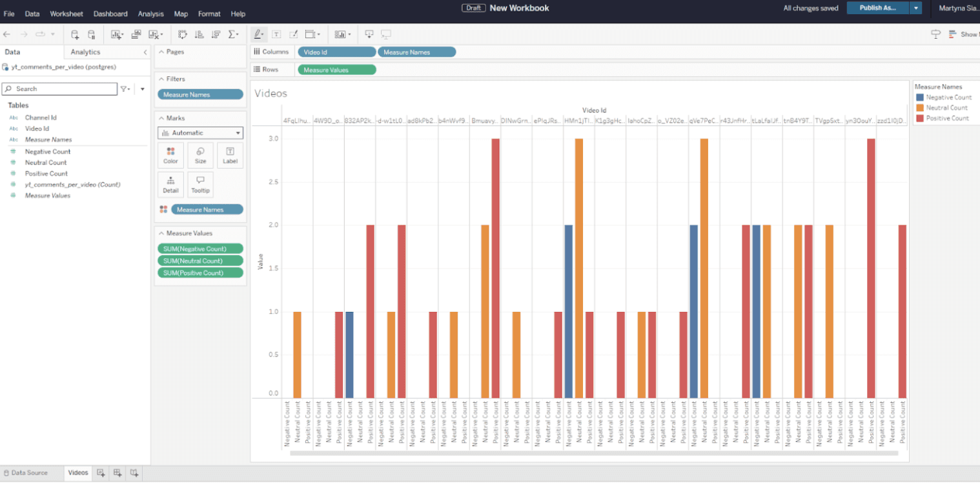Click the New Data Source toolbar icon
980x483 pixels.
[x=75, y=34]
